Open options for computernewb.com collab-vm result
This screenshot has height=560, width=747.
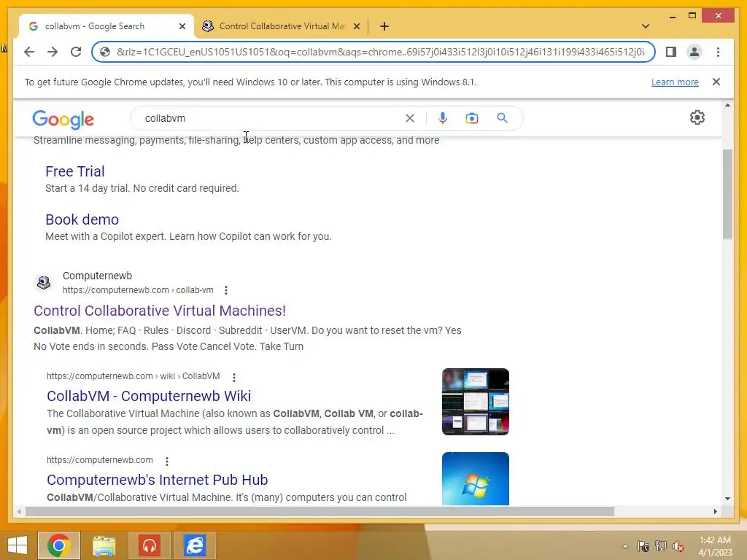click(226, 290)
